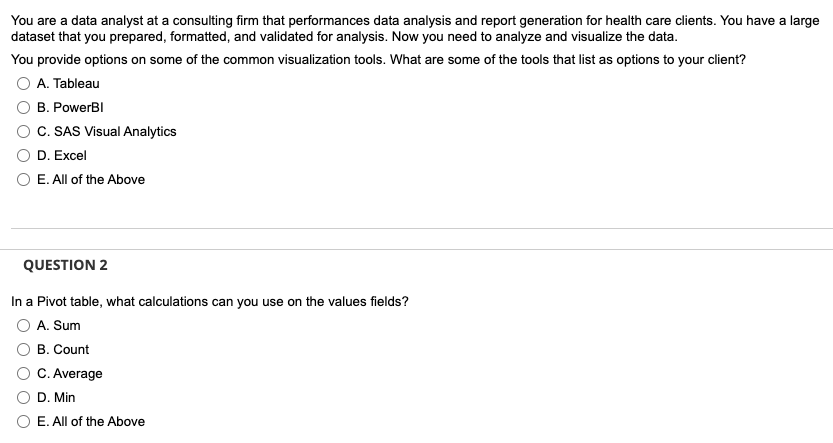
Task: Click the Pivot table question text
Action: point(210,302)
